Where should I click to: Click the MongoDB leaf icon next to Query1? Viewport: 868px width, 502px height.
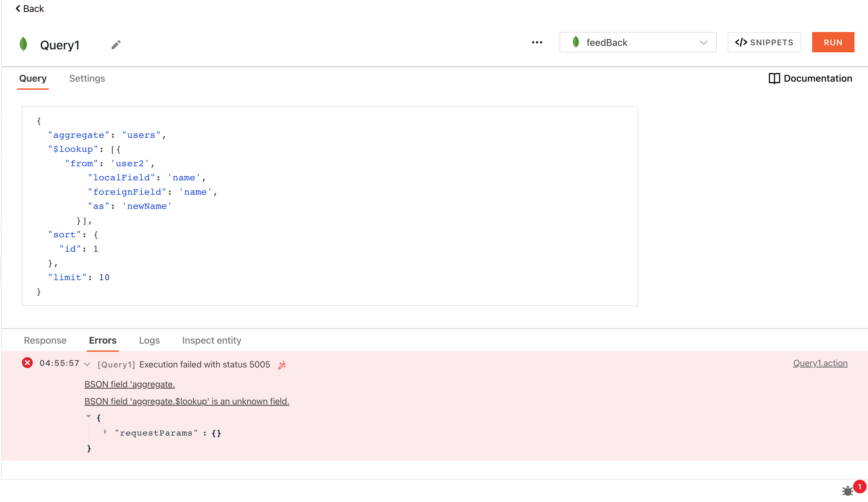(23, 44)
